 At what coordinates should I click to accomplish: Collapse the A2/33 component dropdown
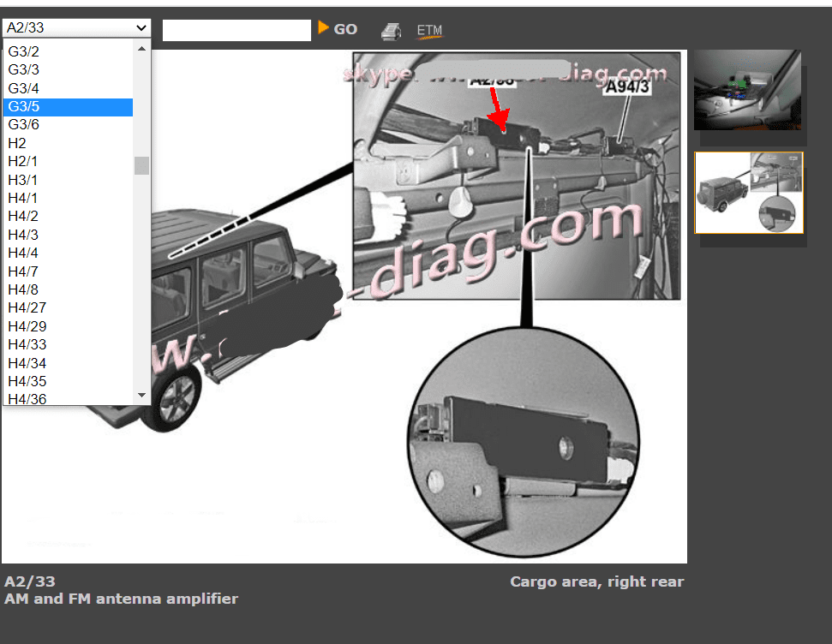[76, 28]
